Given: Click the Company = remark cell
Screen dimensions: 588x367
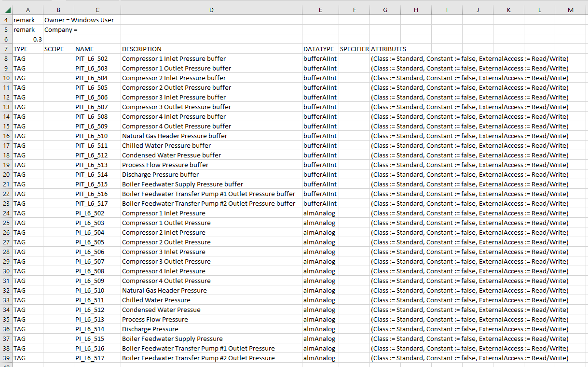Looking at the screenshot, I should [60, 29].
